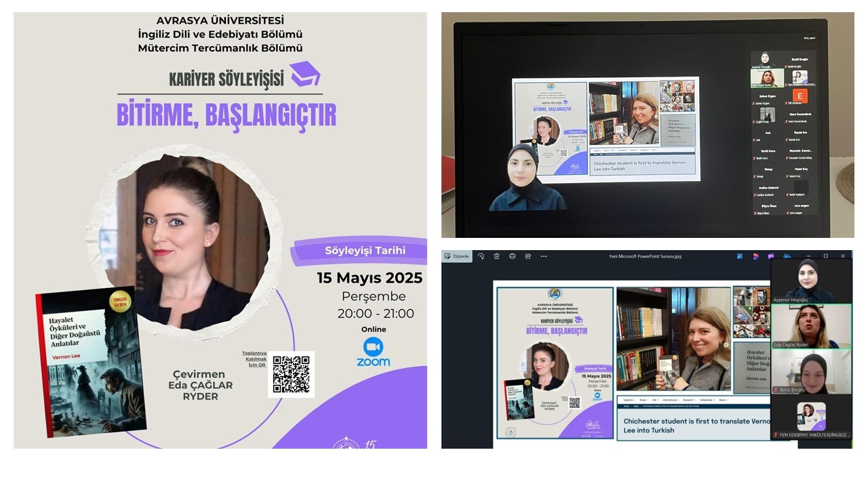Click the QR code on the large poster
Viewport: 868px width, 488px height.
pyautogui.click(x=291, y=374)
